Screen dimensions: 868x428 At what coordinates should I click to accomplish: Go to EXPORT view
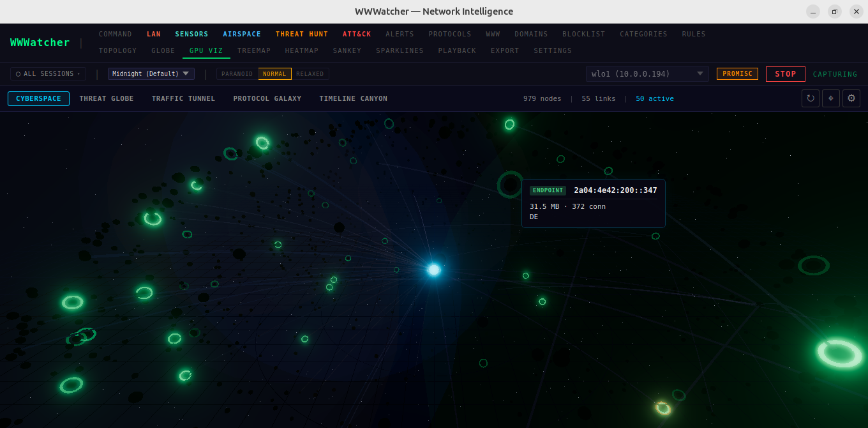pyautogui.click(x=505, y=50)
